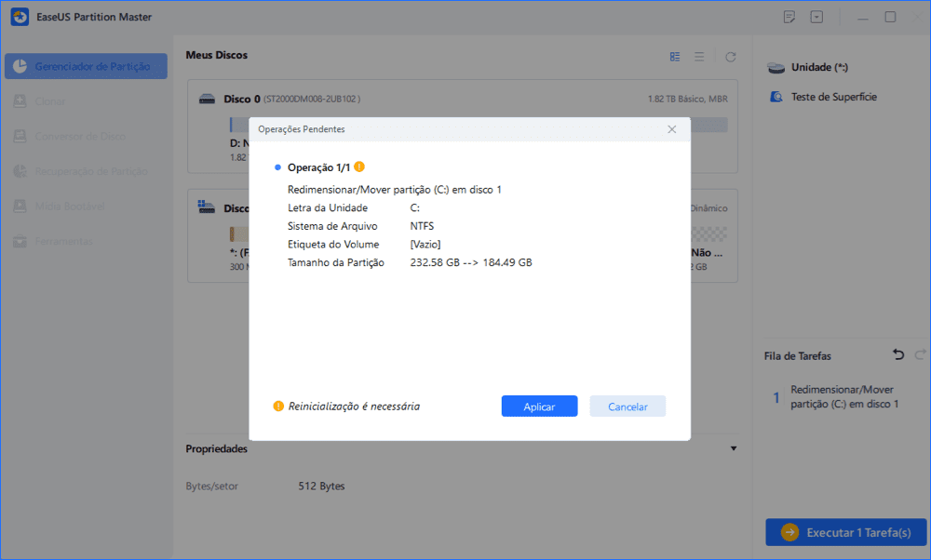Click Executar 1 Tarefa(s) button
This screenshot has width=931, height=560.
846,532
